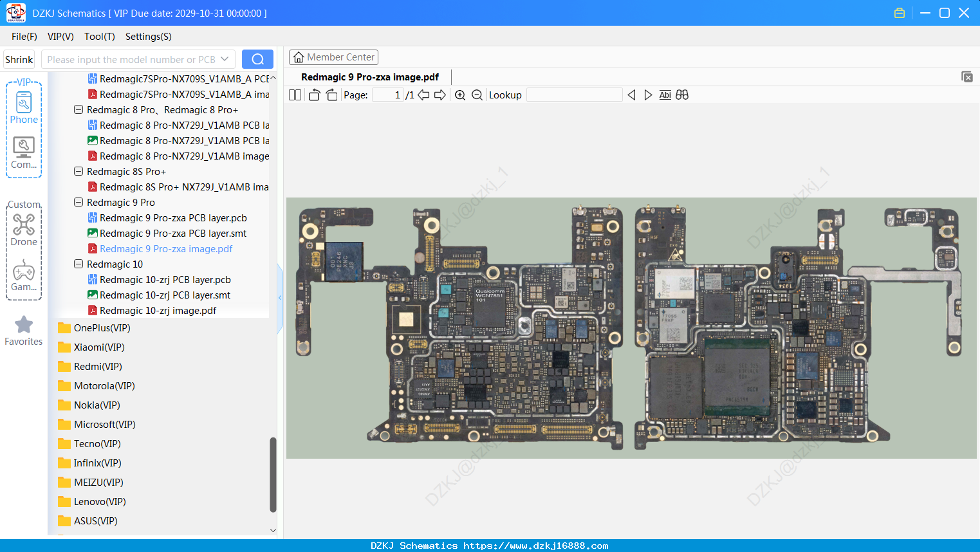Screen dimensions: 980x552
Task: Collapse the Redmagic 10 node
Action: pos(79,264)
